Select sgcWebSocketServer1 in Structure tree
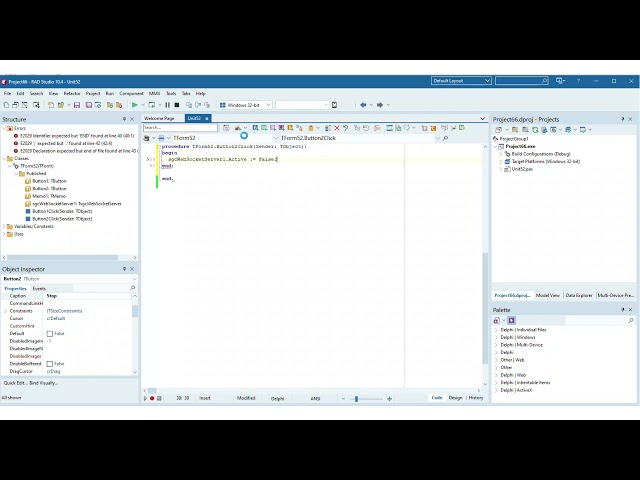The width and height of the screenshot is (640, 480). pyautogui.click(x=77, y=204)
